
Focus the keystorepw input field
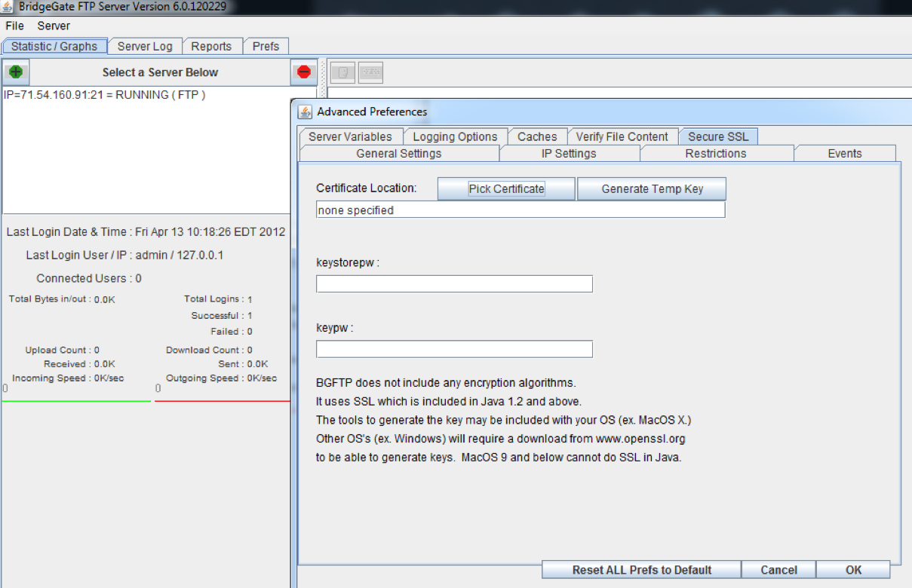454,283
